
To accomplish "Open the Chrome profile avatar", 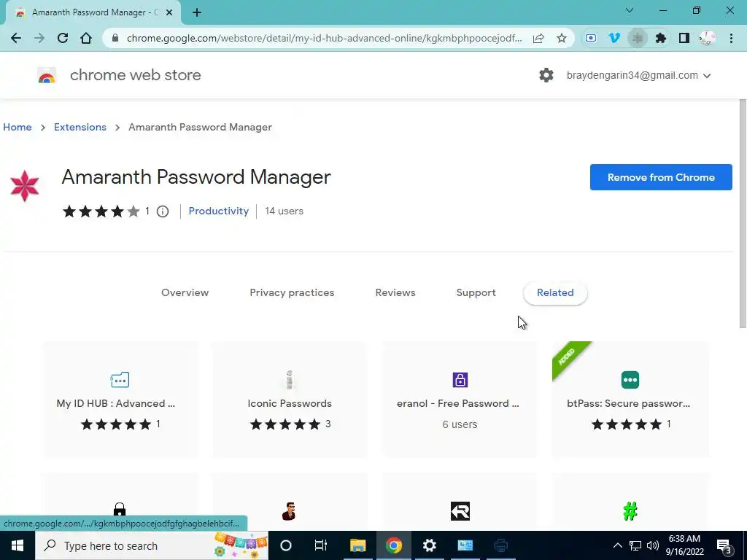I will click(x=708, y=38).
